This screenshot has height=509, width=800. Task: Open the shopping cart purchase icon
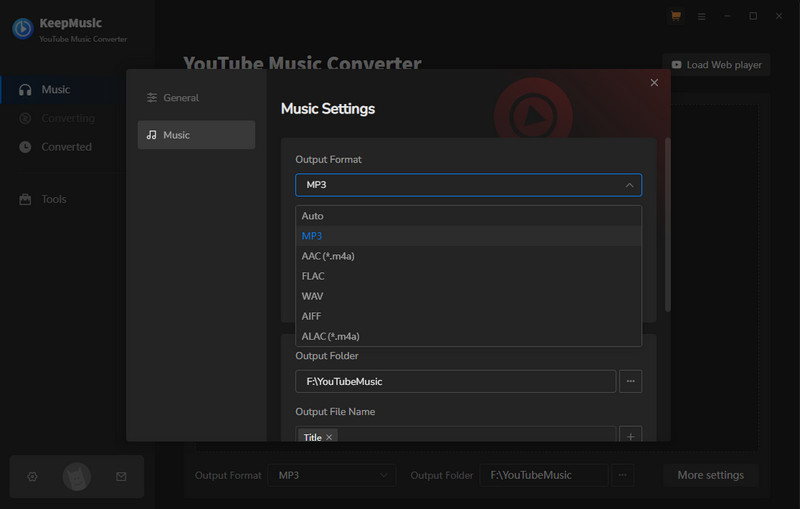[676, 16]
